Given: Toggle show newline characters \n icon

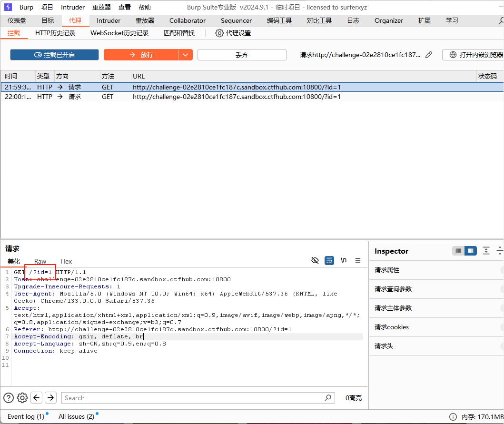Looking at the screenshot, I should point(344,260).
